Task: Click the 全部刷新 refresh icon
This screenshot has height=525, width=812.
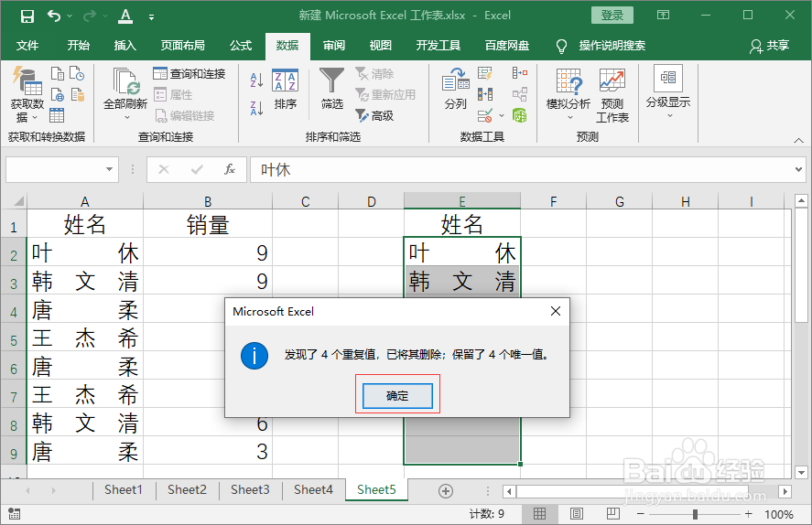Action: [x=125, y=81]
